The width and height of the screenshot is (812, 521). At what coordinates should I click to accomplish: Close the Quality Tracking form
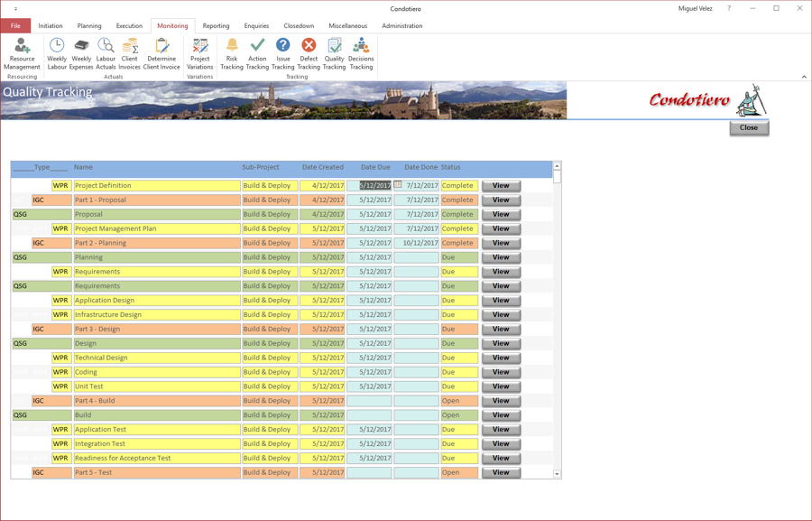(x=749, y=127)
